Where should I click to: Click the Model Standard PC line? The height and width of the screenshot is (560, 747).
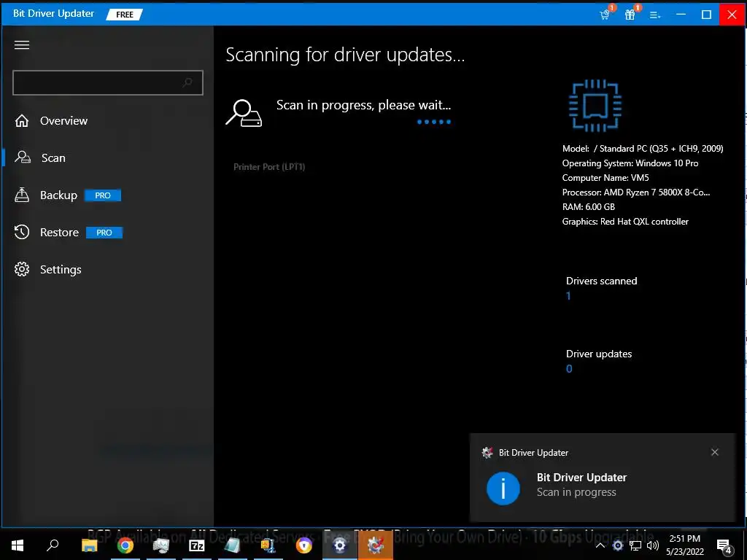[x=643, y=149]
